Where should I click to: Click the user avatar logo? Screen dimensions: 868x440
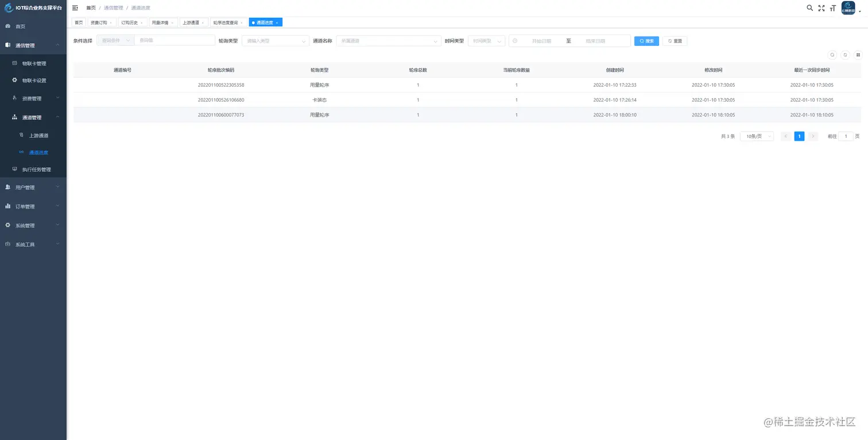(x=848, y=8)
